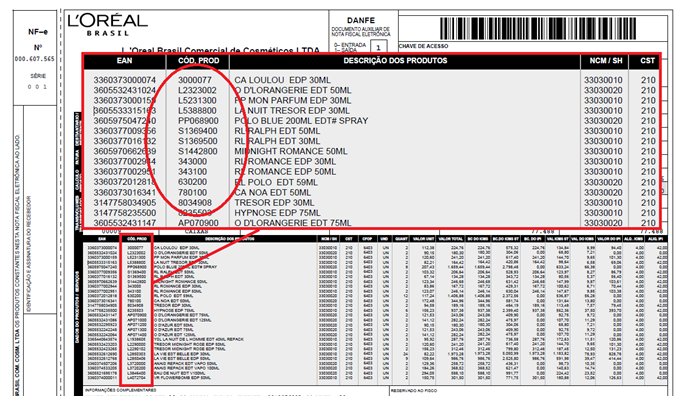
Task: Select product code AP070900
Action: click(198, 223)
